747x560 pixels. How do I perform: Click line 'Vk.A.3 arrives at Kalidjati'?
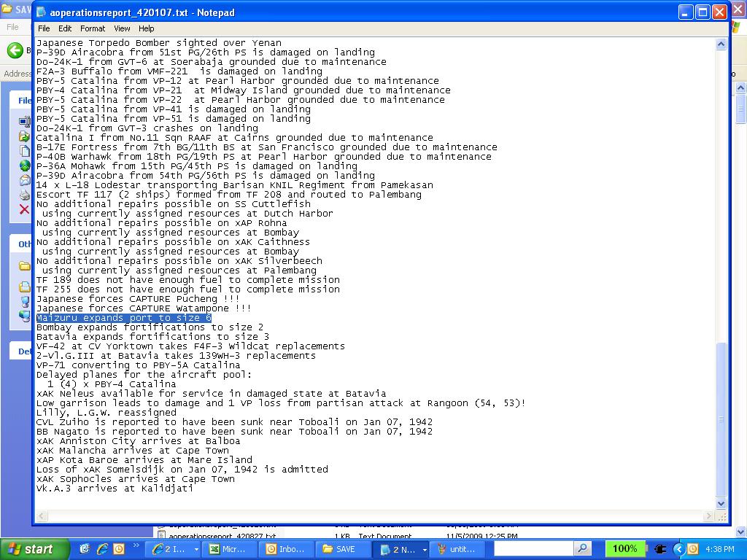(x=115, y=489)
